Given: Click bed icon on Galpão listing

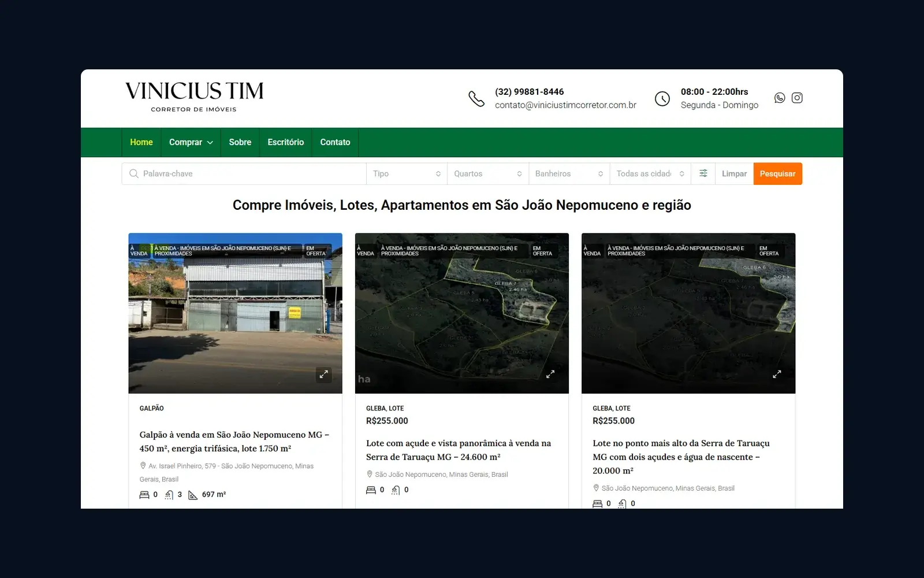Looking at the screenshot, I should tap(144, 495).
